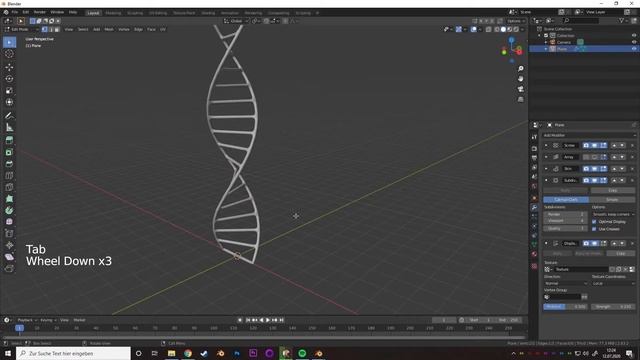640x360 pixels.
Task: Collapse the Subdivision modifier panel
Action: [546, 180]
